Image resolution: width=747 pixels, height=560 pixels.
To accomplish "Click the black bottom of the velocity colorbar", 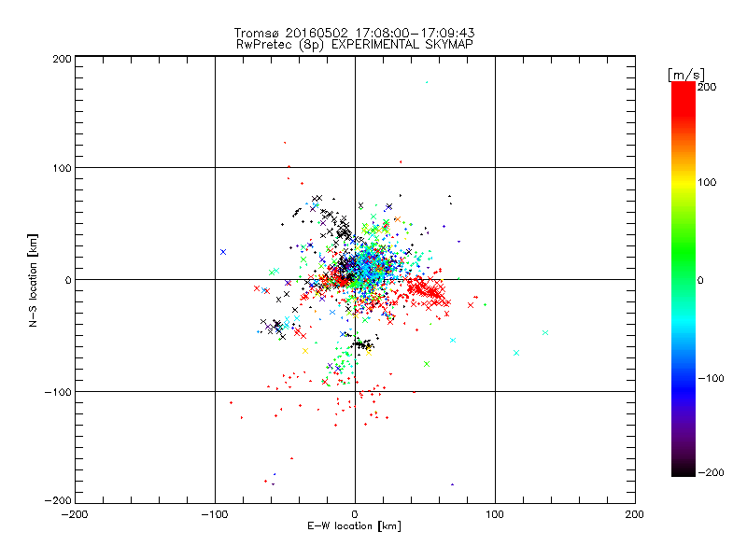I will coord(684,469).
